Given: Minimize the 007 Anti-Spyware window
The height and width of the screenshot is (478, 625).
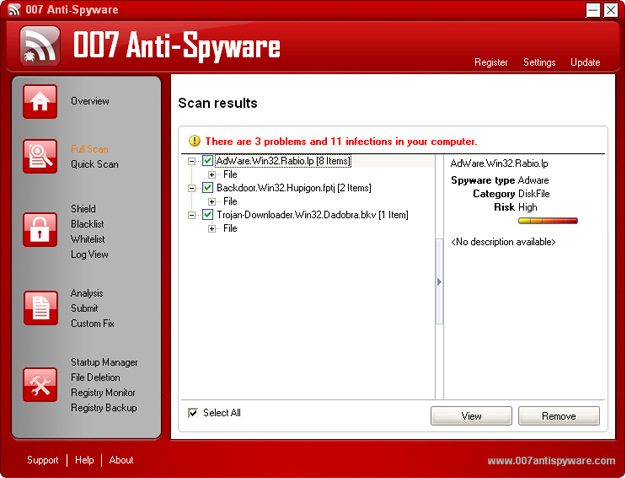Looking at the screenshot, I should point(593,10).
